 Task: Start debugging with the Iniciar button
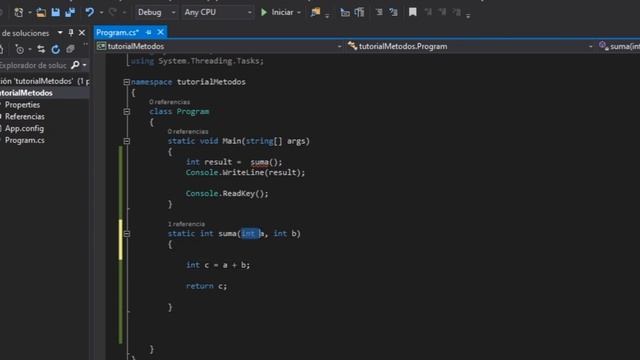(277, 12)
